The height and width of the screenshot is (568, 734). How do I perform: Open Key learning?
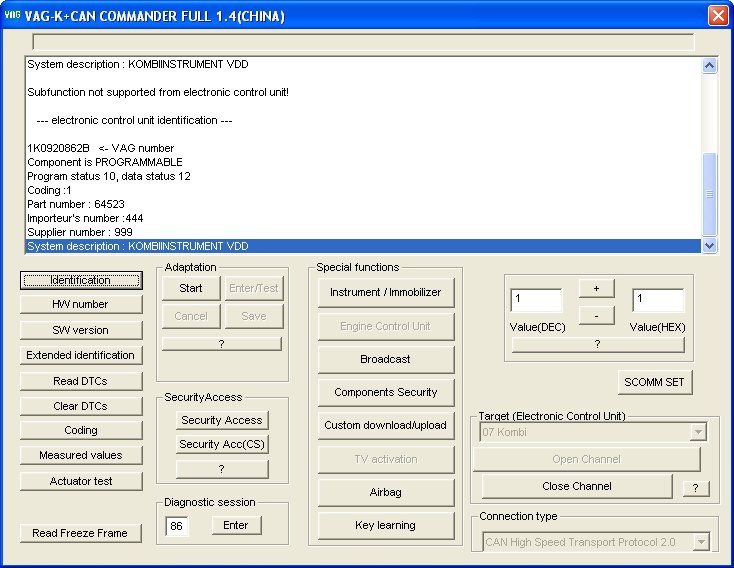click(x=386, y=525)
